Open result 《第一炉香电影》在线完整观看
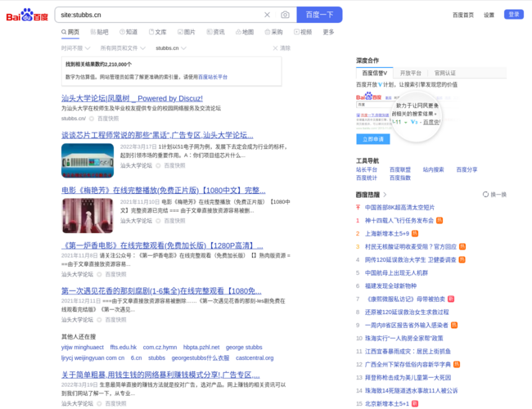 click(x=162, y=245)
